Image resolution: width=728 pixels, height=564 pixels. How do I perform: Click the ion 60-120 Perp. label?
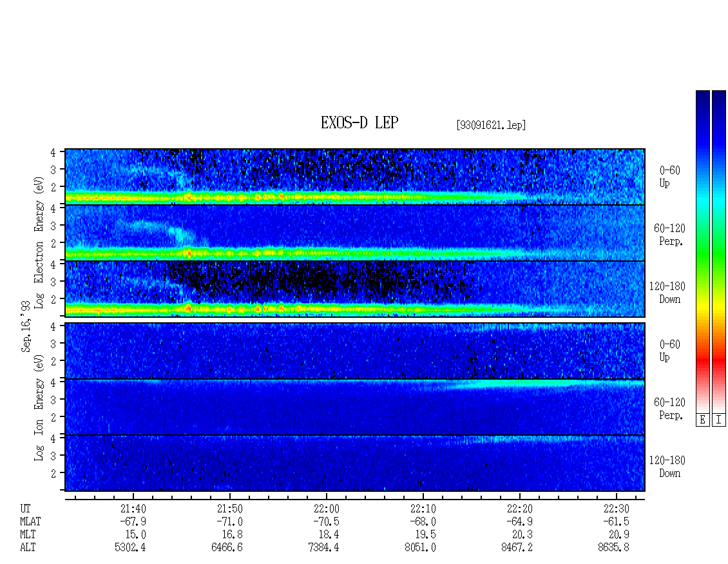pos(669,409)
